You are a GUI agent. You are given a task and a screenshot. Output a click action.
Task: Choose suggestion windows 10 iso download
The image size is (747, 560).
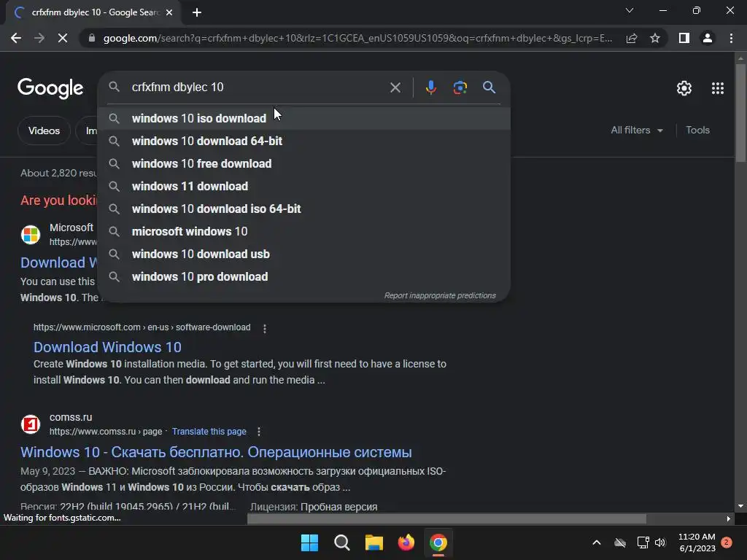(304, 119)
